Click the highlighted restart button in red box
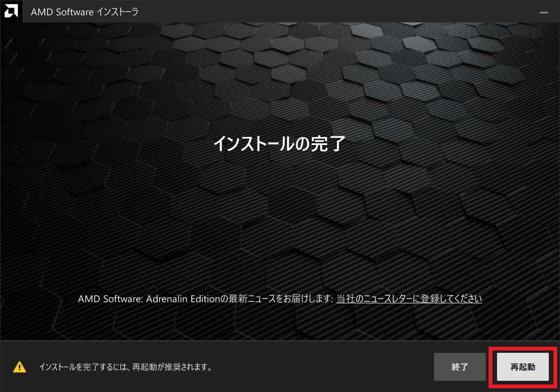560x392 pixels. pos(522,367)
